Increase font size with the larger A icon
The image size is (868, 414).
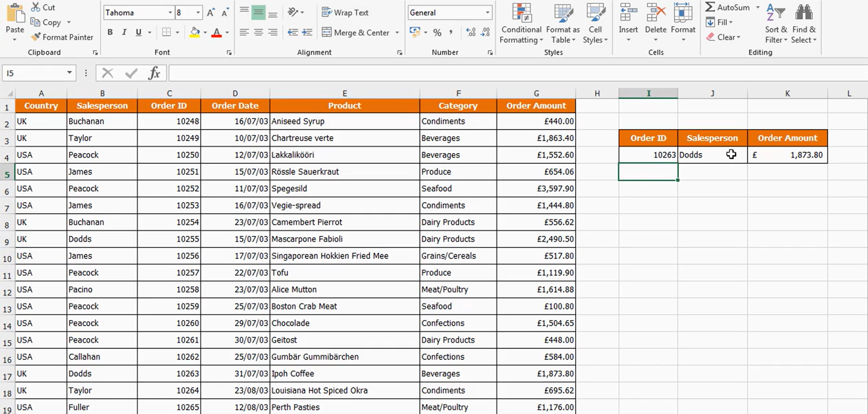coord(211,12)
